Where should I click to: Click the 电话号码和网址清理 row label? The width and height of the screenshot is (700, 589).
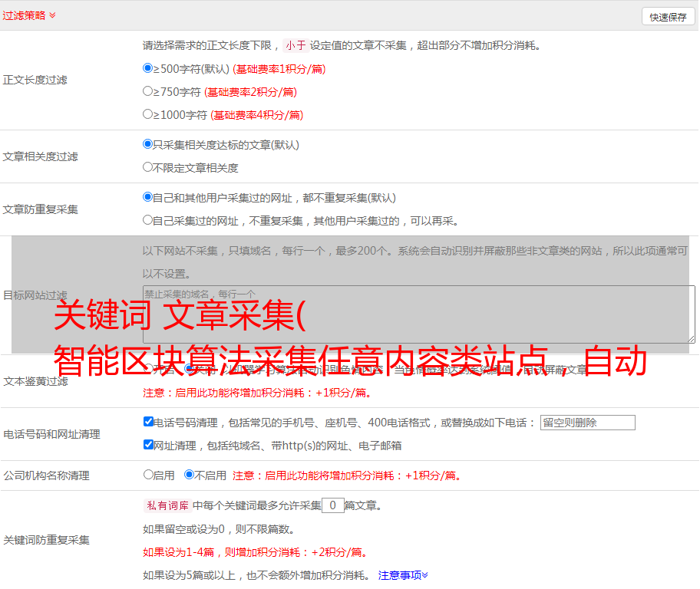click(51, 435)
